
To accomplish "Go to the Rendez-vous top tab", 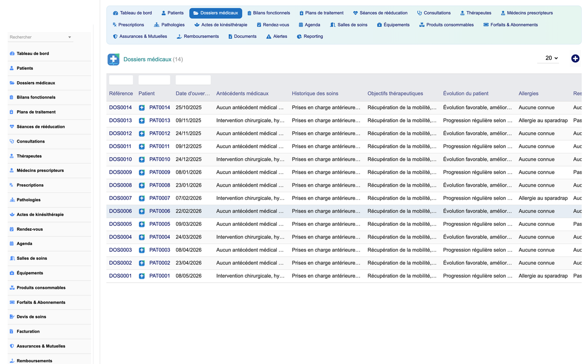I will point(273,24).
